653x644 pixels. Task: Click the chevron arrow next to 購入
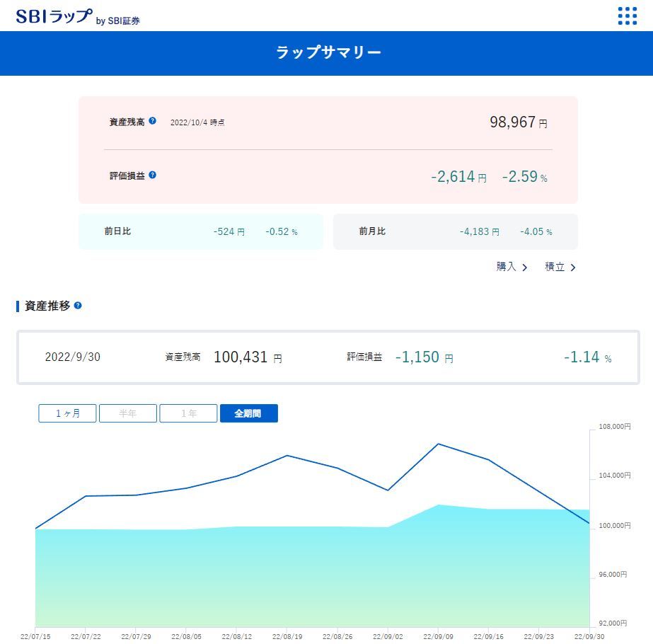[525, 268]
